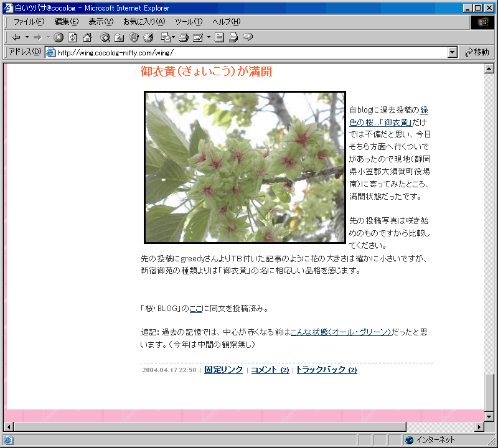Click the cherry blossom photo thumbnail
Viewport: 498px width, 448px height.
click(245, 167)
